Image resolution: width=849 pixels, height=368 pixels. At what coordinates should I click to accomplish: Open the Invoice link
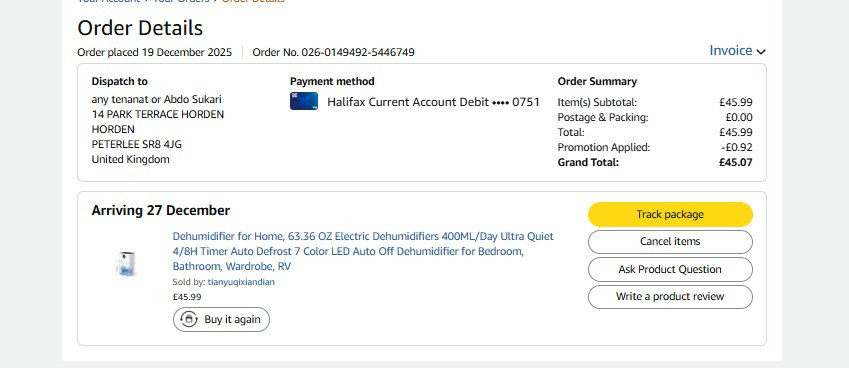[730, 50]
